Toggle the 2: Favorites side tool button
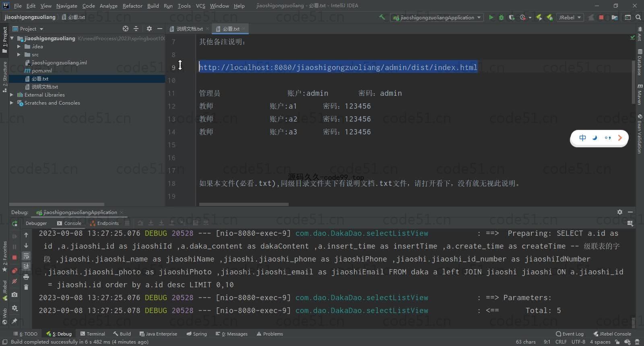Viewport: 644px width, 346px height. click(x=4, y=256)
